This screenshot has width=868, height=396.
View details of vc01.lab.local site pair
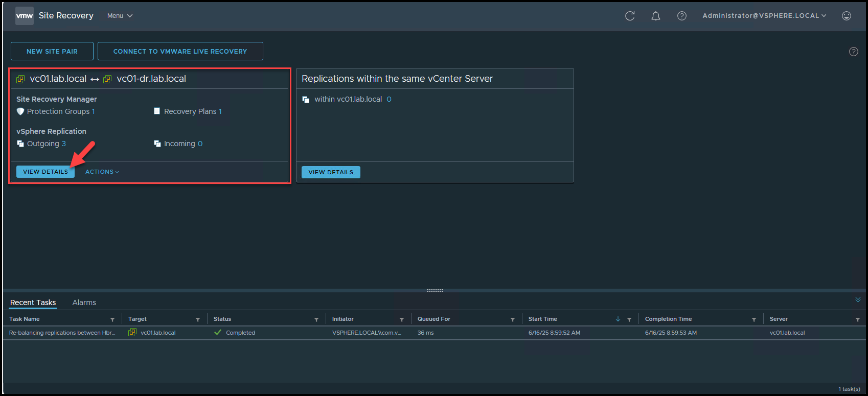[45, 172]
